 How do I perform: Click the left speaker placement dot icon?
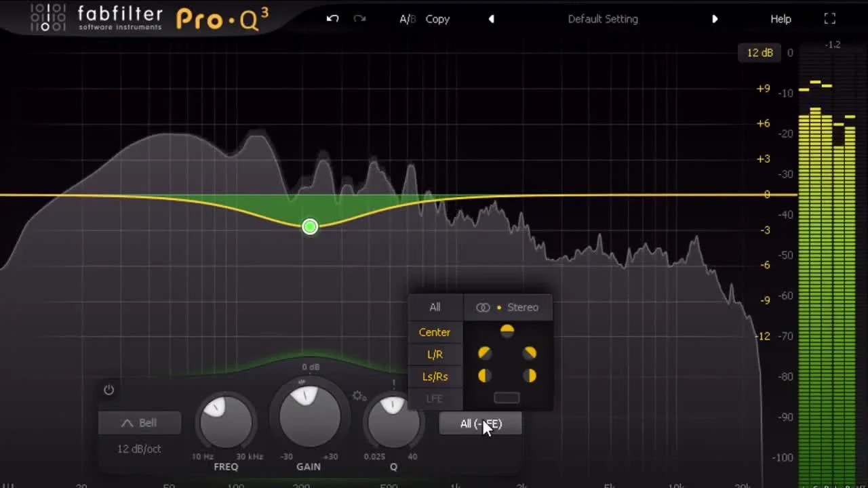484,352
